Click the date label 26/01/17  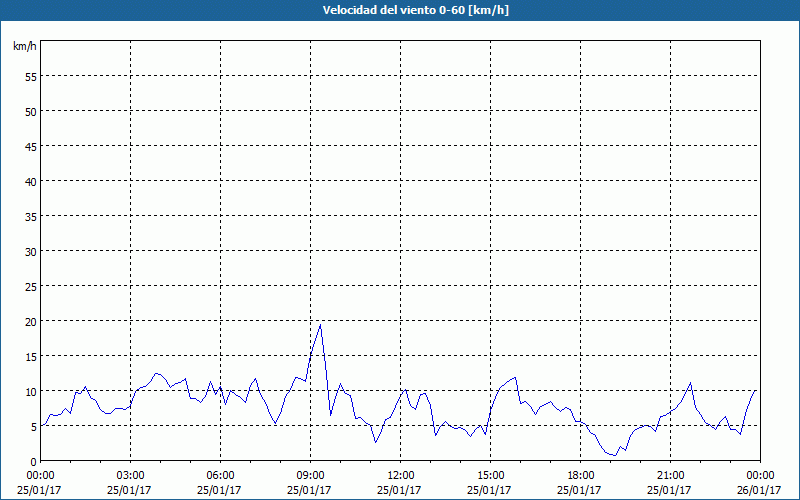[x=759, y=490]
